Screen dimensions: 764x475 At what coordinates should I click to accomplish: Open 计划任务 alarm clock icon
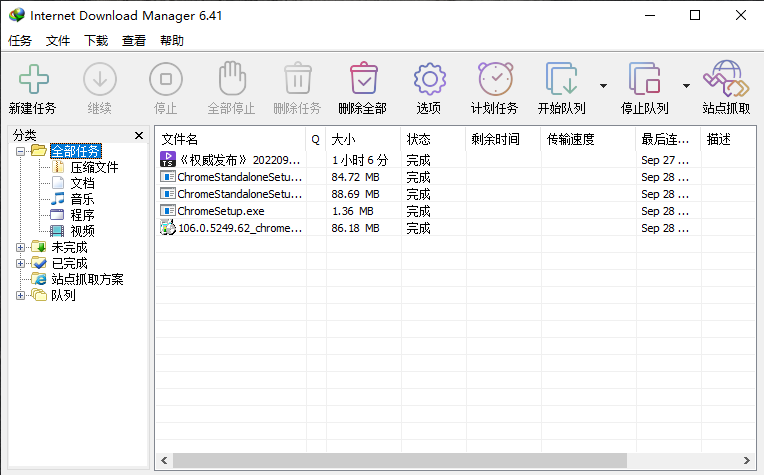coord(495,78)
